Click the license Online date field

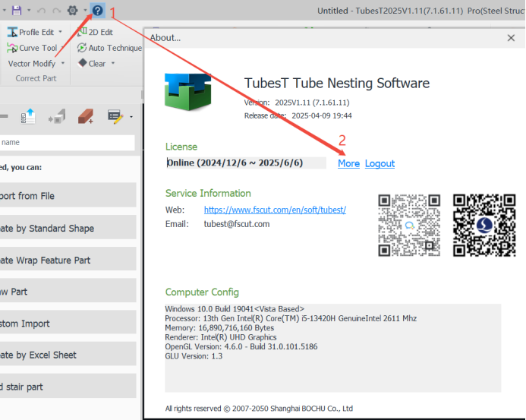tap(246, 163)
